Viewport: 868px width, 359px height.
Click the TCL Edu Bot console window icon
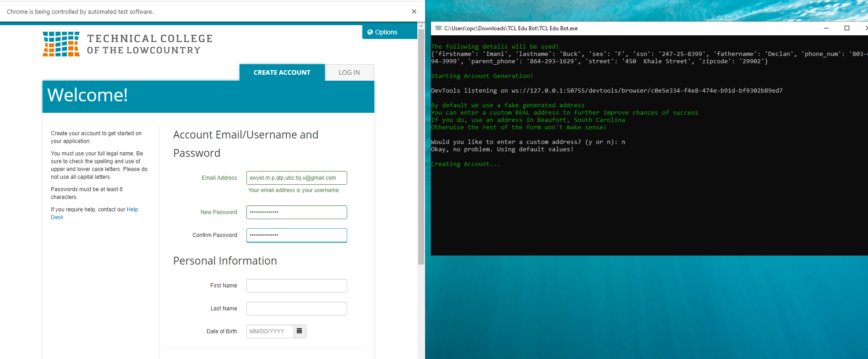(x=438, y=28)
